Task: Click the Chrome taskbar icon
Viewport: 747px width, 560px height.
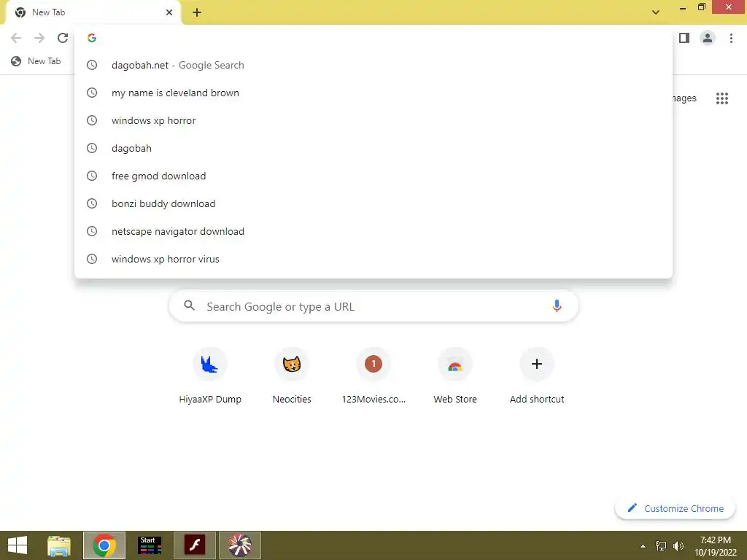Action: (x=104, y=545)
